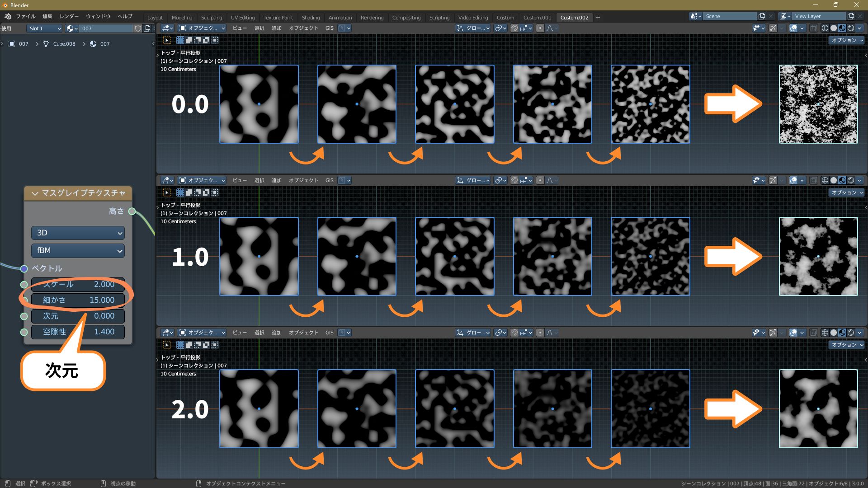
Task: Open オプション dropdown in the bottom 3D viewport
Action: pyautogui.click(x=847, y=345)
